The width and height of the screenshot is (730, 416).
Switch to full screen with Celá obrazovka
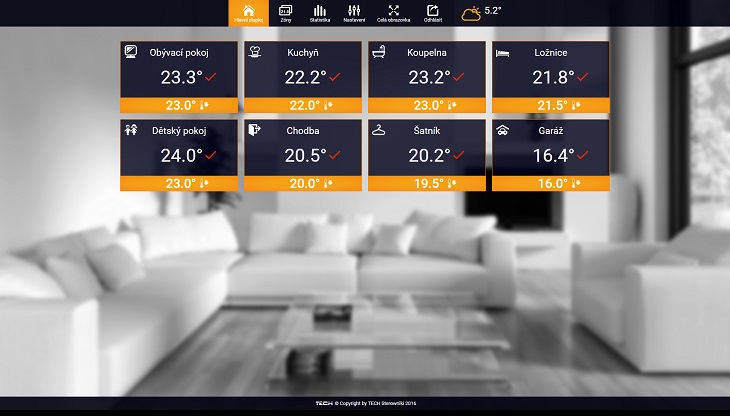pos(392,13)
